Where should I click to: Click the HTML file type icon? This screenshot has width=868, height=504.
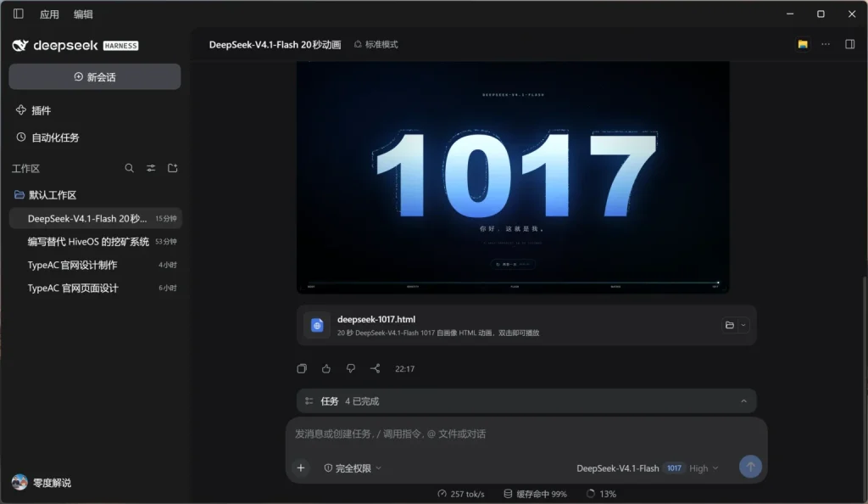pos(317,326)
